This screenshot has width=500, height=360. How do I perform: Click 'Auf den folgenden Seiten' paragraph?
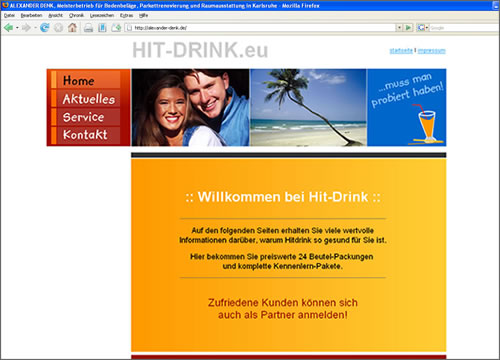(x=283, y=235)
